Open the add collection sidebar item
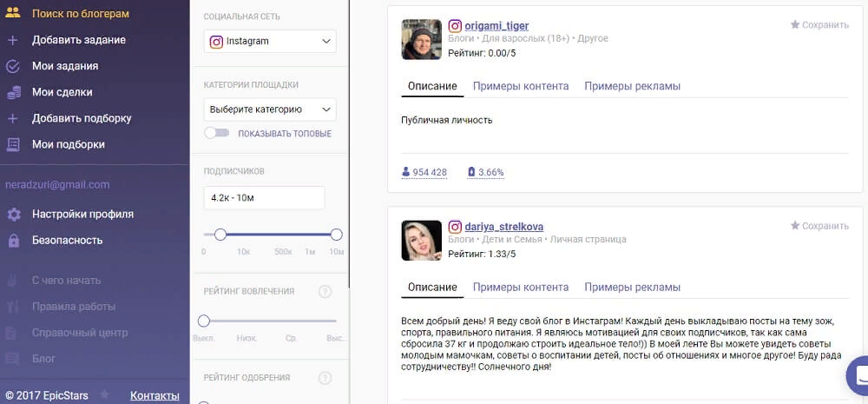Screen dimensions: 868x404 click(x=82, y=118)
